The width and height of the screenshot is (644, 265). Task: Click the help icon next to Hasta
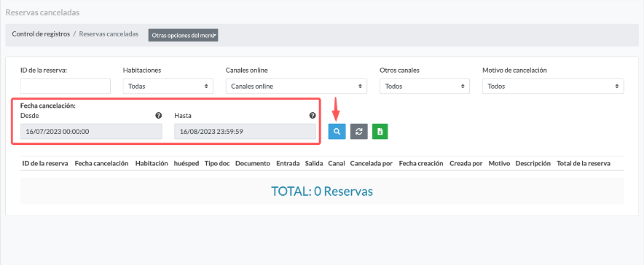pyautogui.click(x=313, y=116)
